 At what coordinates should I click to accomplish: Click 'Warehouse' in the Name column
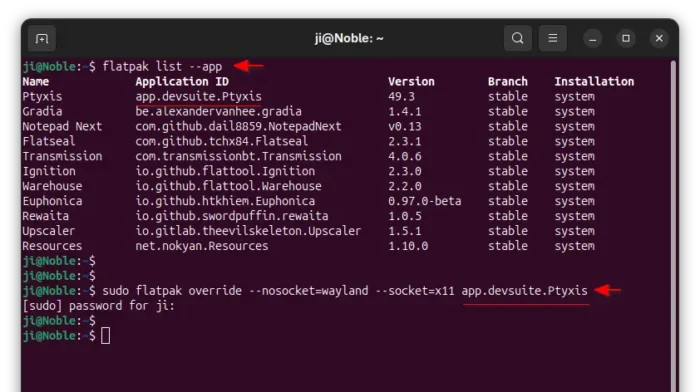pyautogui.click(x=52, y=186)
